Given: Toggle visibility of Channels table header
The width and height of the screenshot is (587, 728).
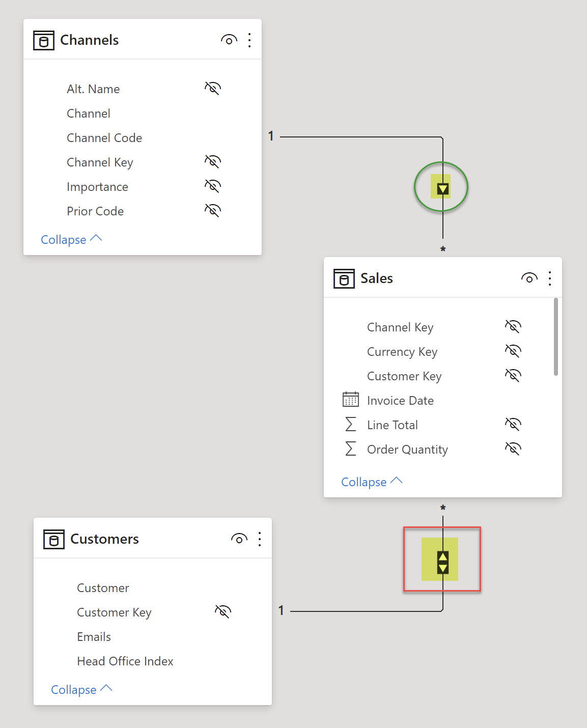Looking at the screenshot, I should pyautogui.click(x=229, y=40).
